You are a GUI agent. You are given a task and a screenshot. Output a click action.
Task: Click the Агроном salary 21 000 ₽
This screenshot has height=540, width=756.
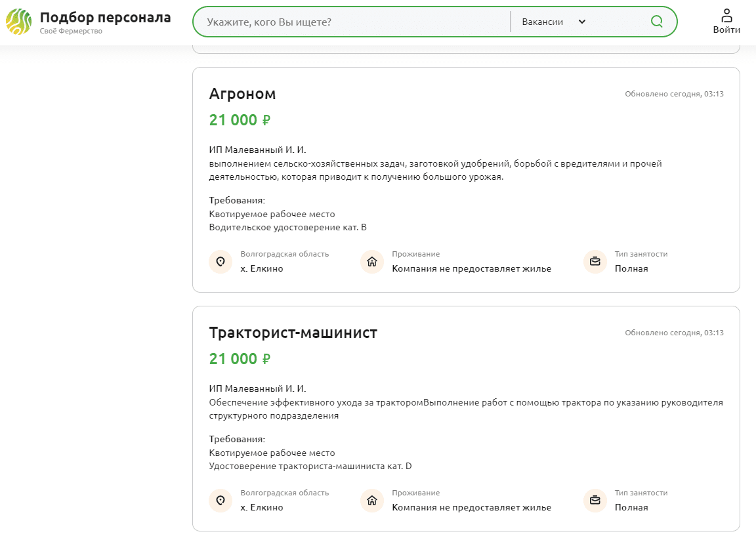point(240,120)
